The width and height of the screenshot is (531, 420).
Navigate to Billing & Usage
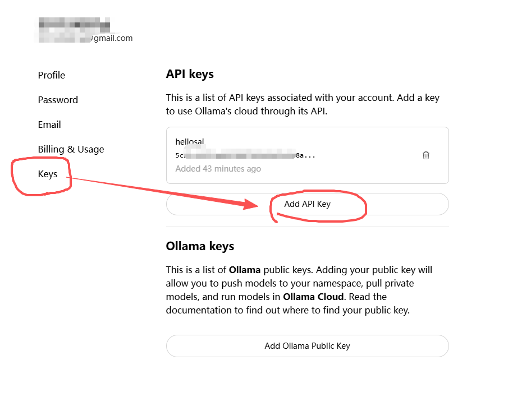pos(71,149)
